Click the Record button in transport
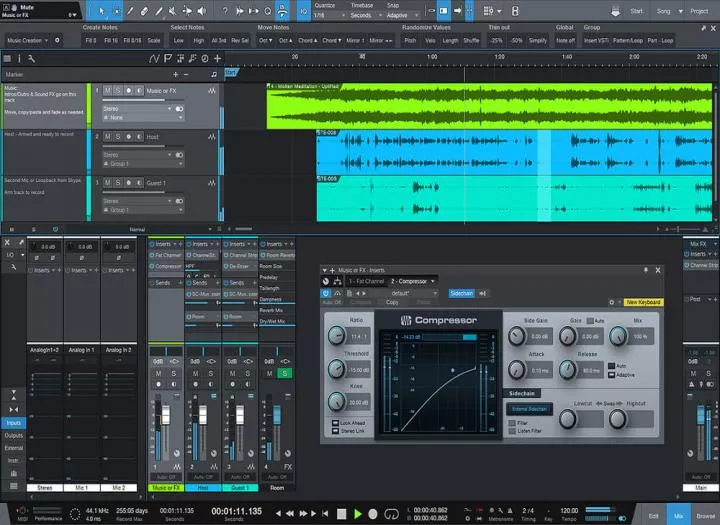The image size is (720, 525). tap(373, 514)
